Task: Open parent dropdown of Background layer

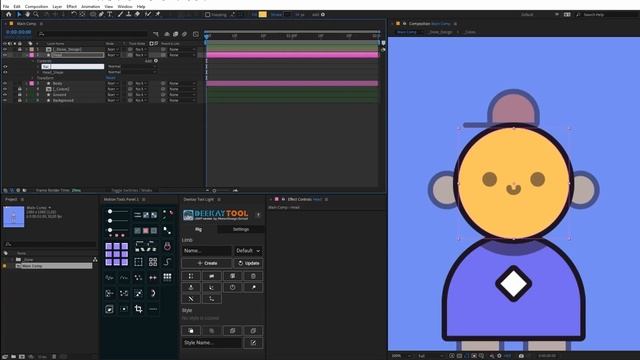Action: [x=182, y=100]
